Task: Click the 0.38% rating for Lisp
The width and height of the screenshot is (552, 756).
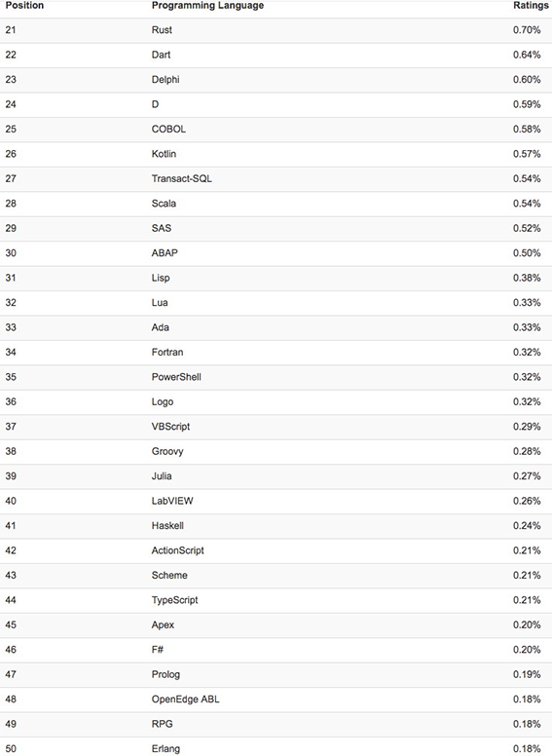Action: coord(527,278)
